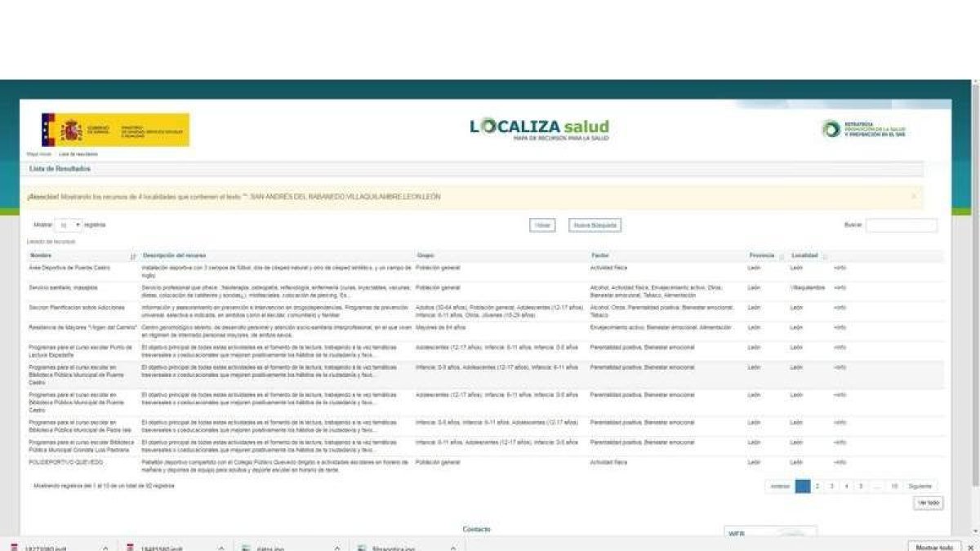This screenshot has width=980, height=551.
Task: Jump to results page 3
Action: coord(832,486)
